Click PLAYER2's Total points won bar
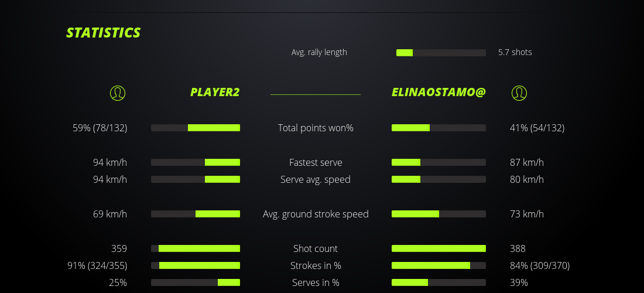The height and width of the screenshot is (293, 644). 196,128
